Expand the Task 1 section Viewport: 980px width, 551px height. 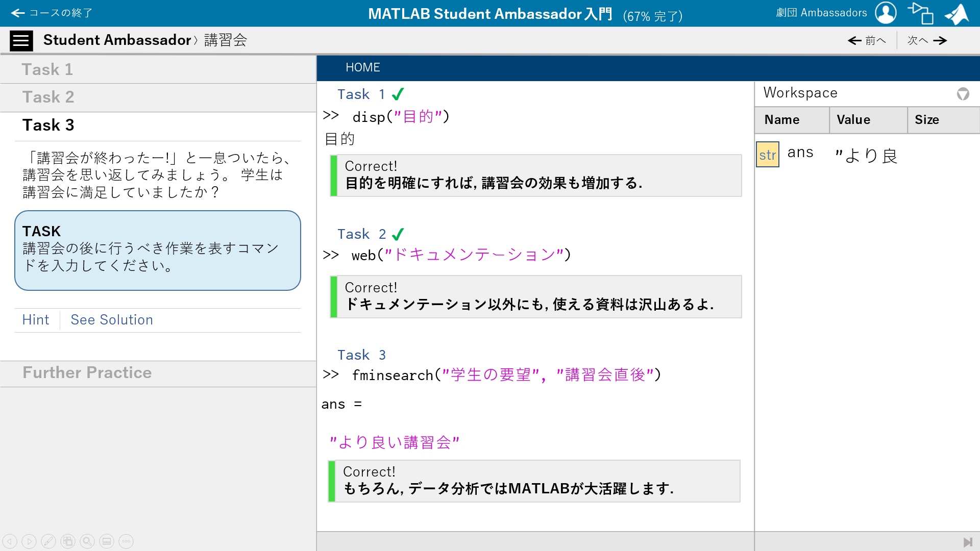pos(47,69)
